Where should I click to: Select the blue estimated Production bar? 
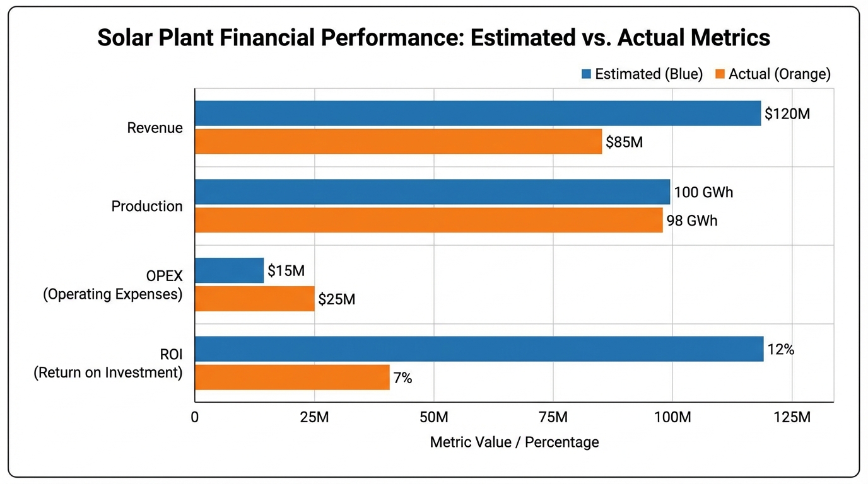coord(432,192)
